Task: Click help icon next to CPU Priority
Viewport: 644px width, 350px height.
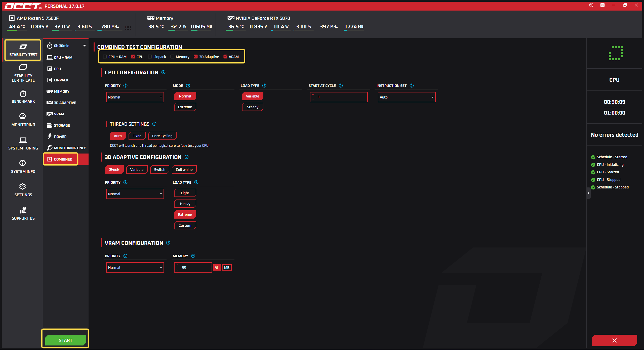Action: pyautogui.click(x=126, y=86)
